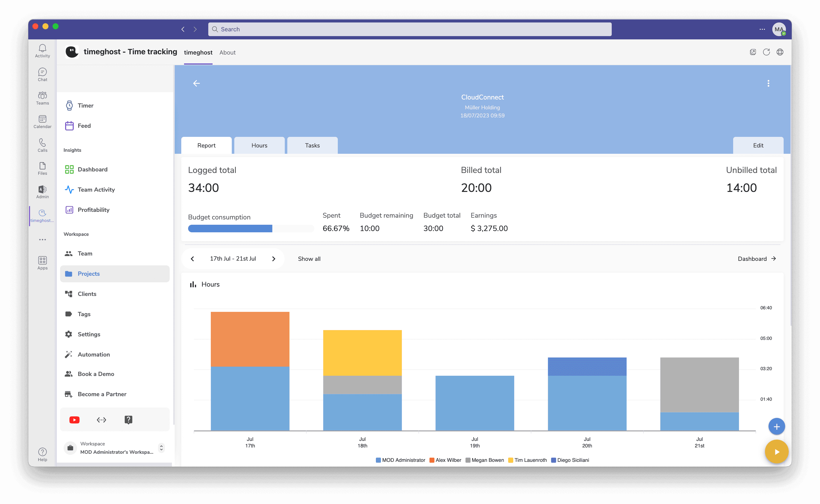This screenshot has width=820, height=504.
Task: Go back with Teams navigation arrow
Action: [x=183, y=29]
